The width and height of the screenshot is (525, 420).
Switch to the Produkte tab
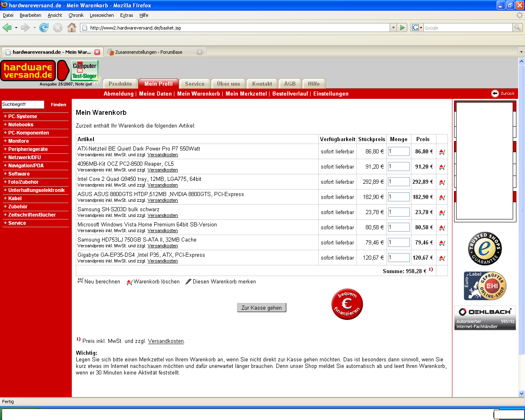(120, 84)
